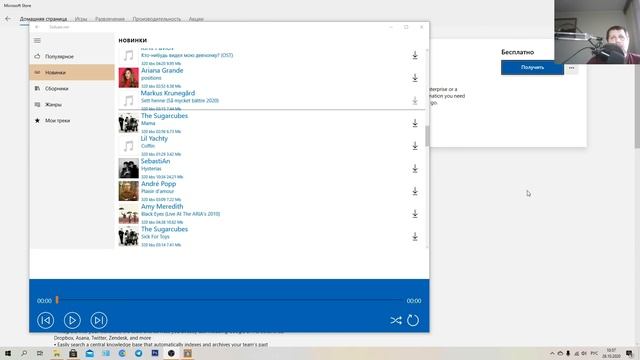Select the Ariana Grande artist name
The height and width of the screenshot is (360, 640).
[162, 70]
